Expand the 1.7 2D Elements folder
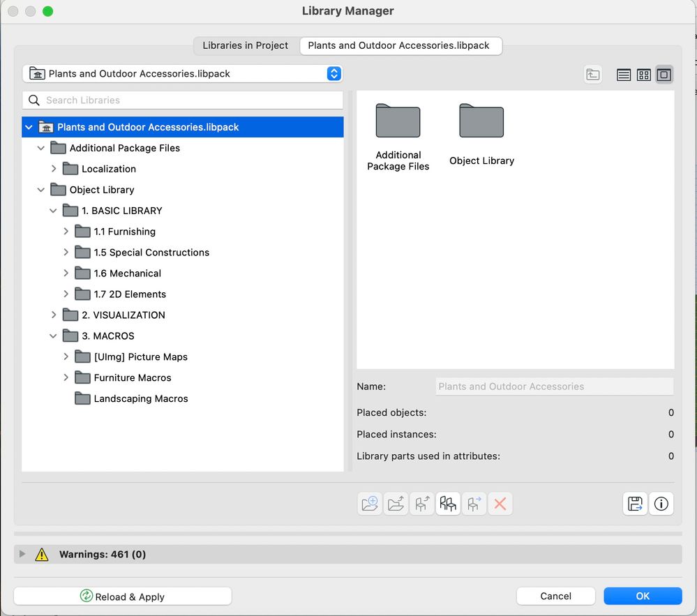 coord(66,294)
